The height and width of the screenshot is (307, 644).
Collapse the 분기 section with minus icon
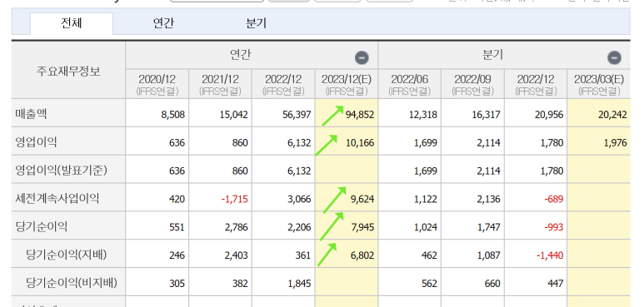click(x=614, y=57)
